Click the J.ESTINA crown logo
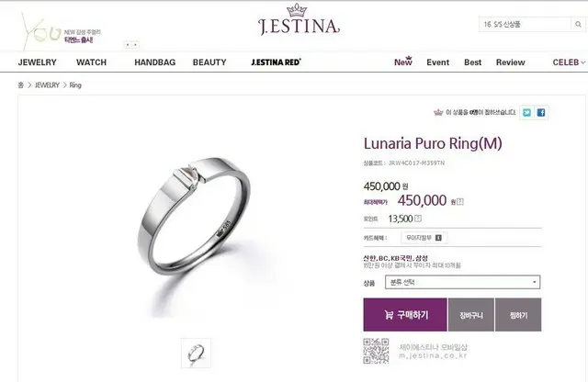This screenshot has width=588, height=382. [x=299, y=20]
